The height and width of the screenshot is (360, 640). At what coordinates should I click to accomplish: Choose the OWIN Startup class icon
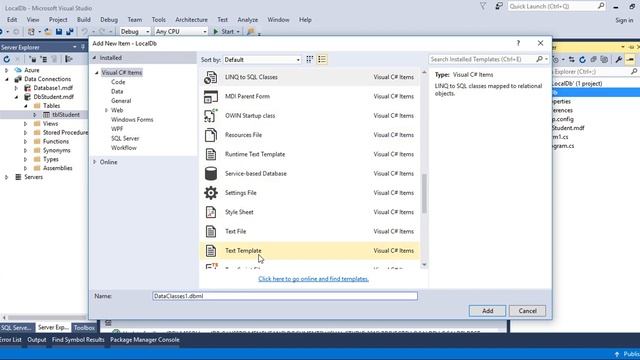(211, 116)
